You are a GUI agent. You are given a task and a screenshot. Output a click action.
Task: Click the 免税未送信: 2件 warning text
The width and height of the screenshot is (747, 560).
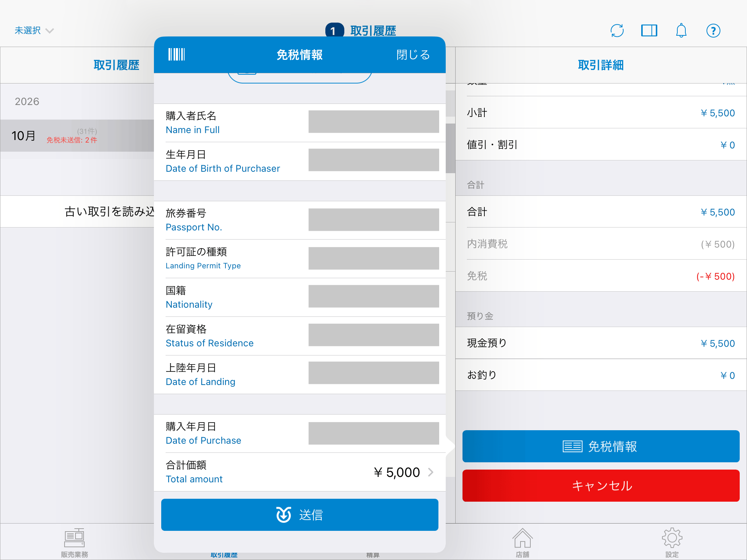[72, 140]
